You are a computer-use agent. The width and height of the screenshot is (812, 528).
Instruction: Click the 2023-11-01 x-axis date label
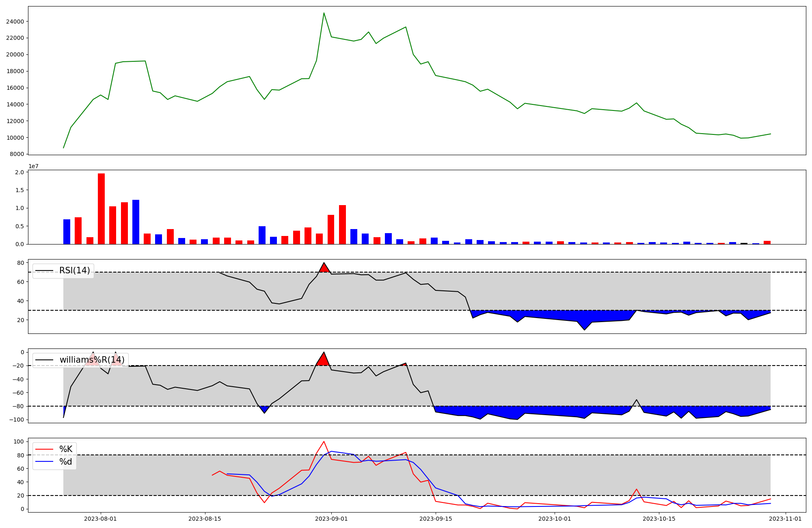[785, 519]
